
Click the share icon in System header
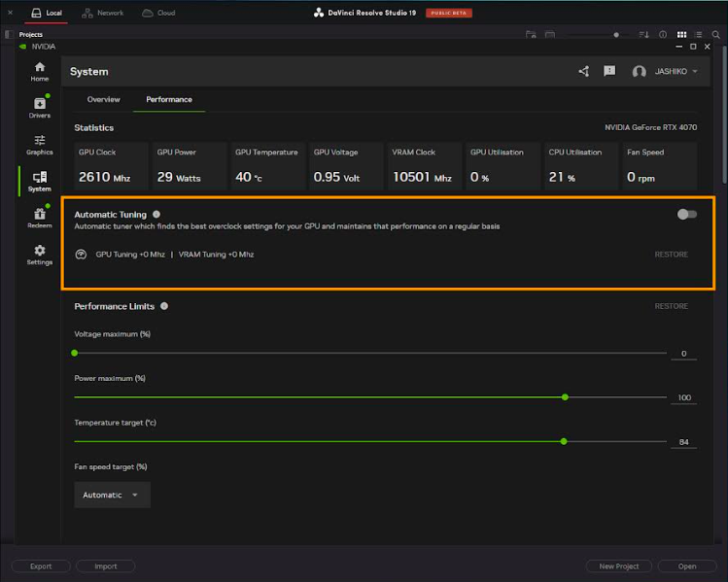[x=584, y=71]
